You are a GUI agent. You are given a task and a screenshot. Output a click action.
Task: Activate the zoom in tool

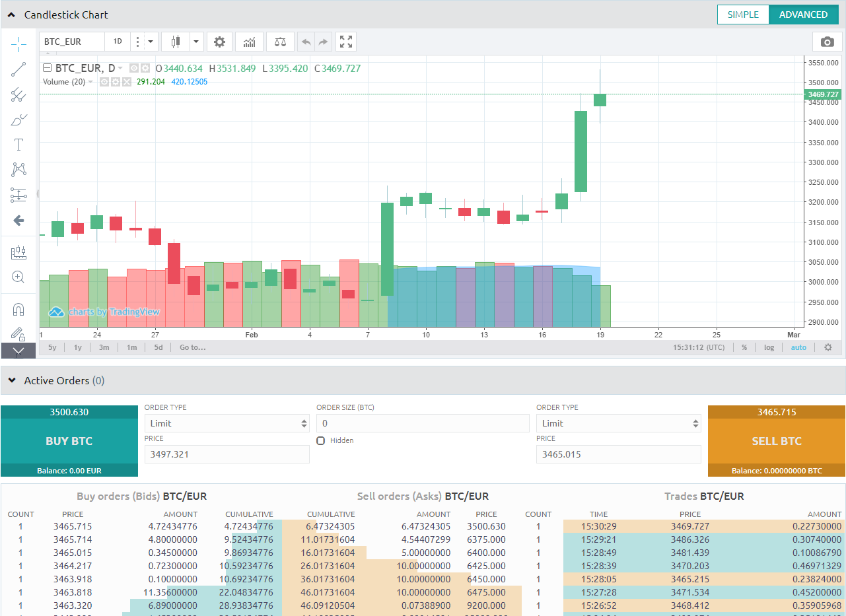point(18,277)
